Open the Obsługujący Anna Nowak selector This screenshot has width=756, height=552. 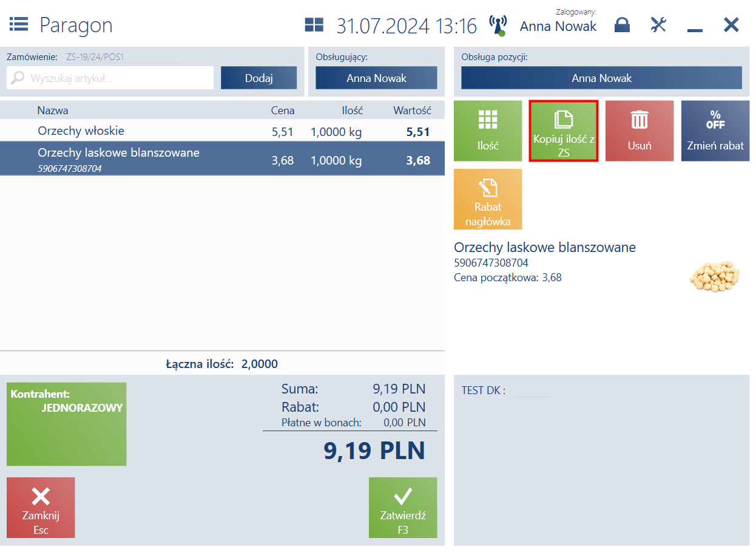(376, 78)
